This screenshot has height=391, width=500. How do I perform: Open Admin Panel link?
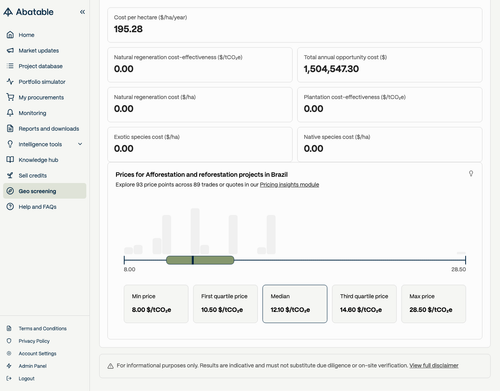pos(33,366)
